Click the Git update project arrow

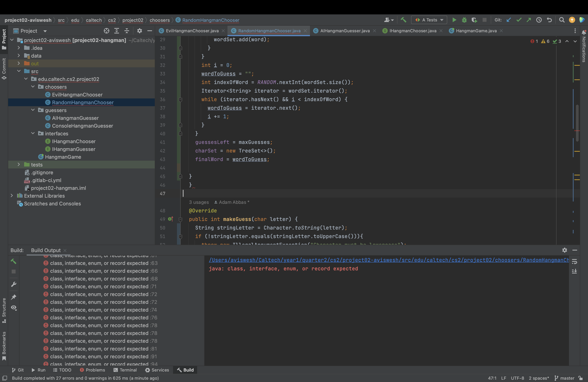(508, 20)
